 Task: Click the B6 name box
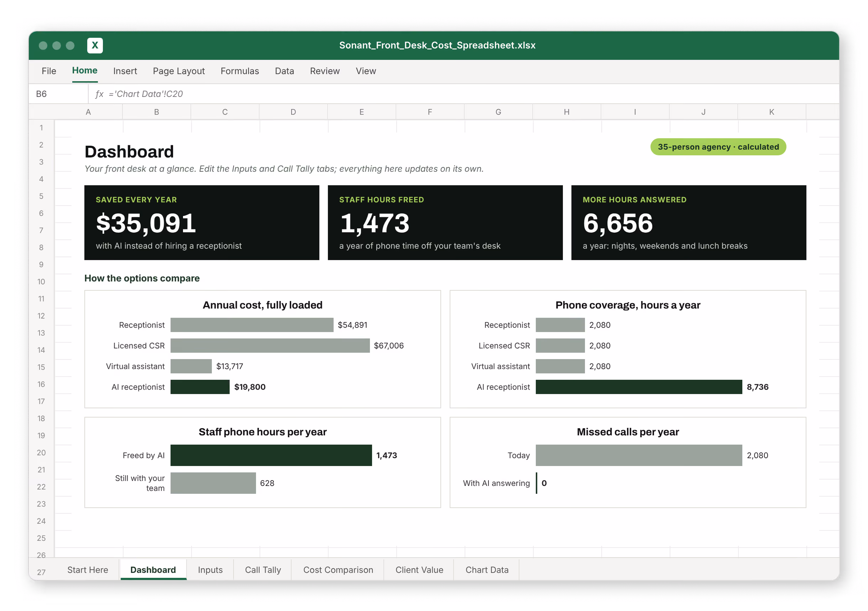(x=59, y=94)
